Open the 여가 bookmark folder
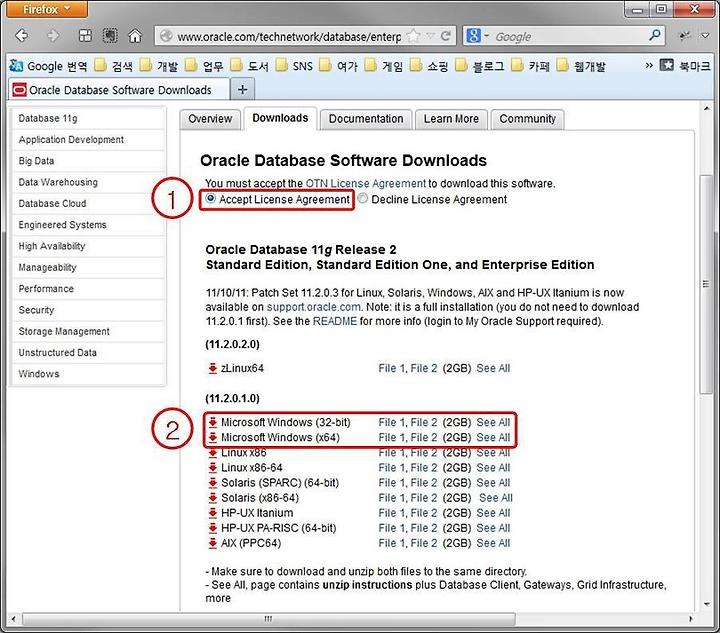The width and height of the screenshot is (720, 633). [x=338, y=66]
